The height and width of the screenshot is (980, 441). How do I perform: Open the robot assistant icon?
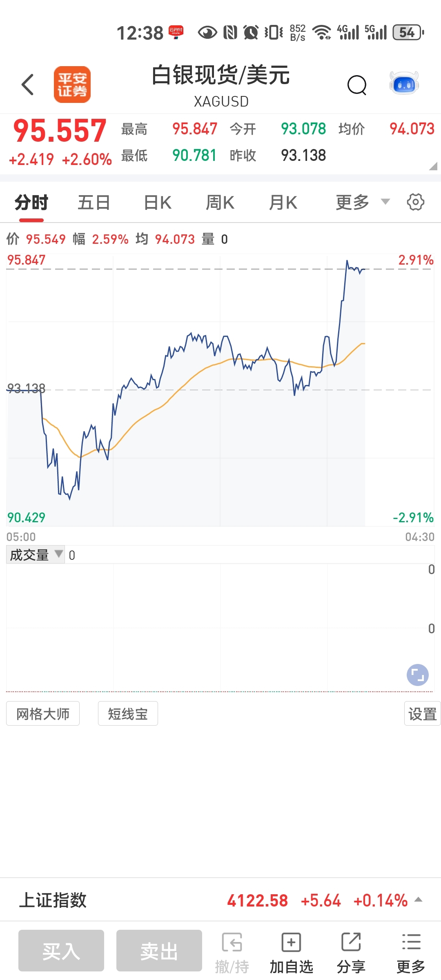tap(404, 84)
